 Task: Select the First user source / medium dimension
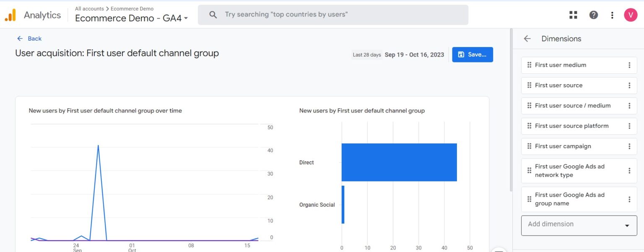pyautogui.click(x=572, y=106)
